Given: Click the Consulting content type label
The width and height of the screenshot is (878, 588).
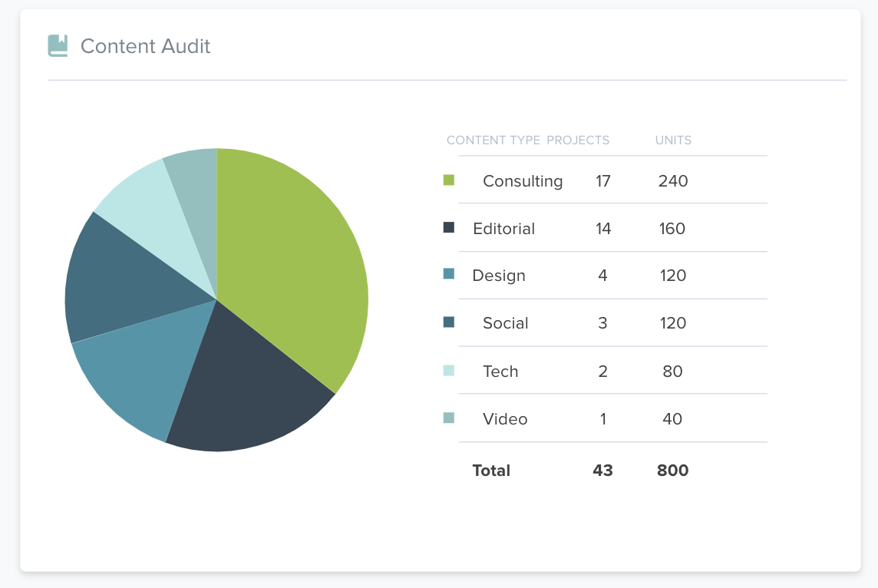Looking at the screenshot, I should 523,181.
